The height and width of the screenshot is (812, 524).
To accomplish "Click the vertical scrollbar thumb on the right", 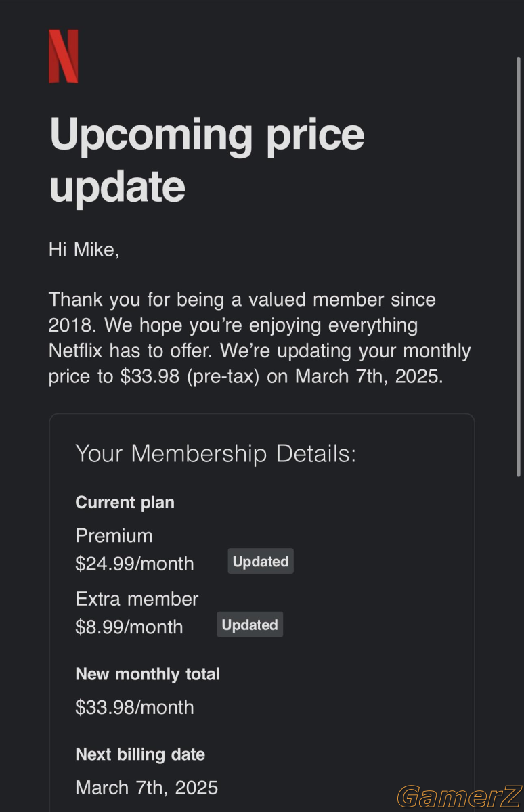I will coord(519,266).
